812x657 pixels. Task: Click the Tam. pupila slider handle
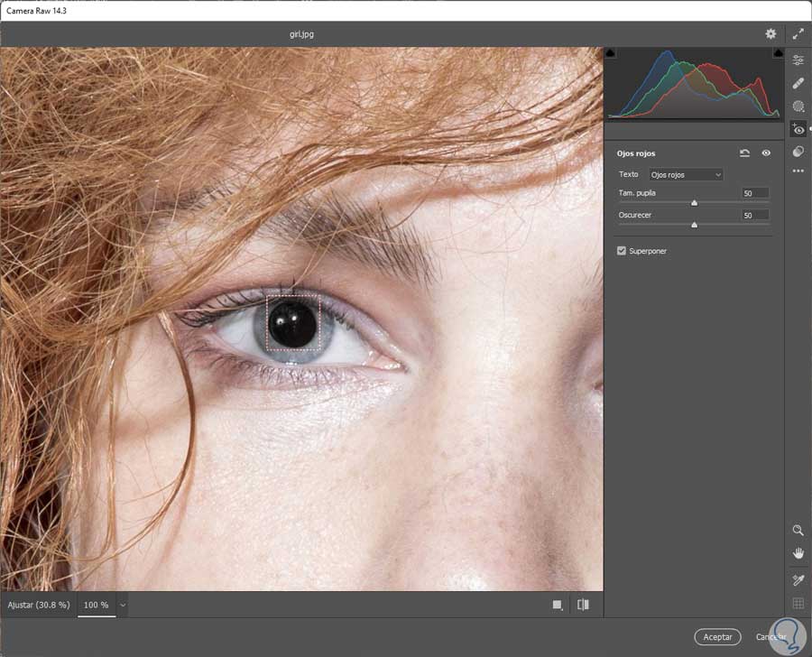click(x=694, y=203)
